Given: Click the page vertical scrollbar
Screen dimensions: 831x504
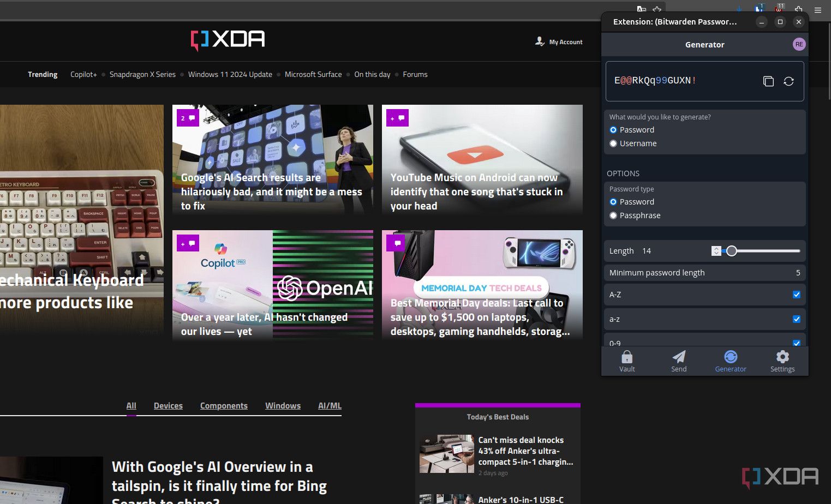Looking at the screenshot, I should point(828,60).
